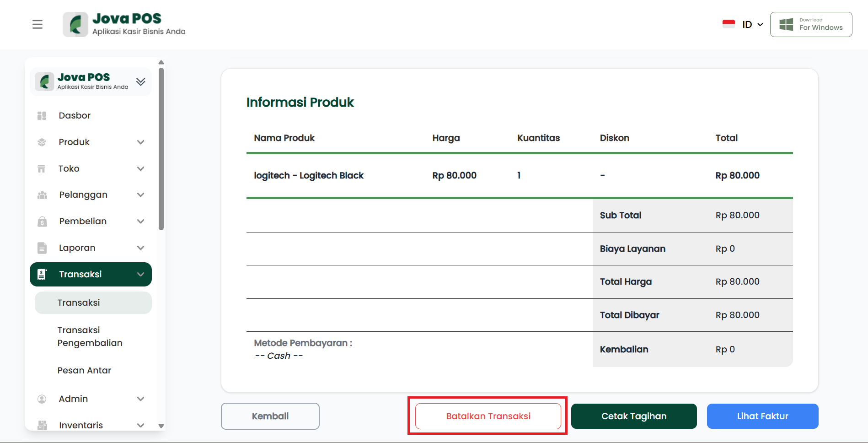This screenshot has width=868, height=443.
Task: Click the sidebar scrollbar down arrow
Action: click(161, 426)
